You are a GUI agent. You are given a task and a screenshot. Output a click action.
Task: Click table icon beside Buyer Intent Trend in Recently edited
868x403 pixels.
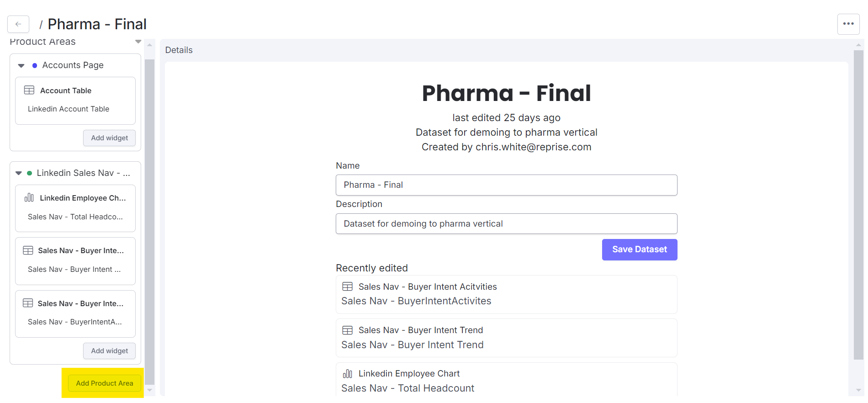pos(348,330)
